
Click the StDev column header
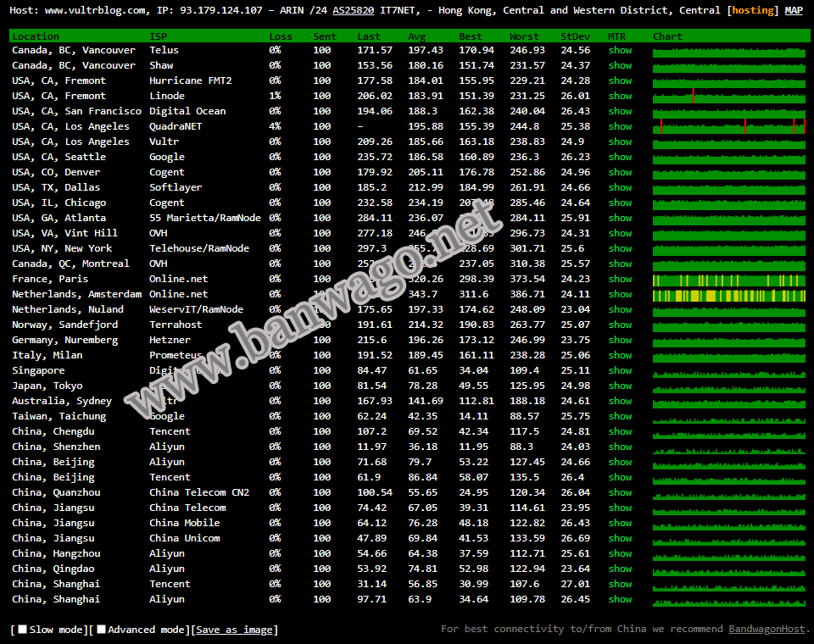pos(576,36)
